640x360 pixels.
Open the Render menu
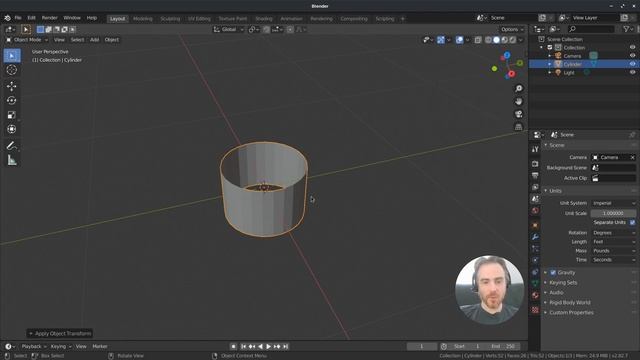[49, 18]
